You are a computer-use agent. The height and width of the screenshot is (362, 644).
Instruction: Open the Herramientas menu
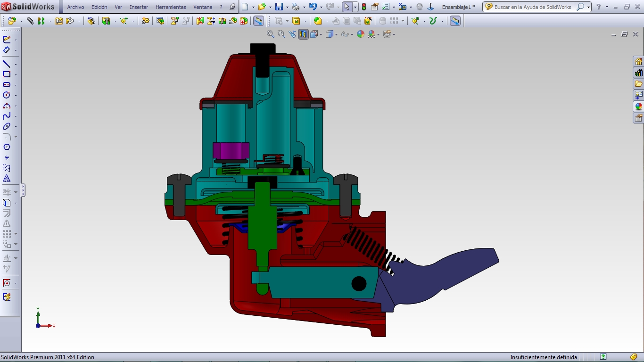click(x=171, y=7)
